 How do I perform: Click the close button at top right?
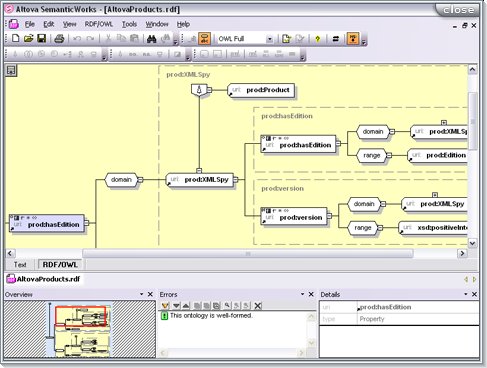click(x=458, y=10)
